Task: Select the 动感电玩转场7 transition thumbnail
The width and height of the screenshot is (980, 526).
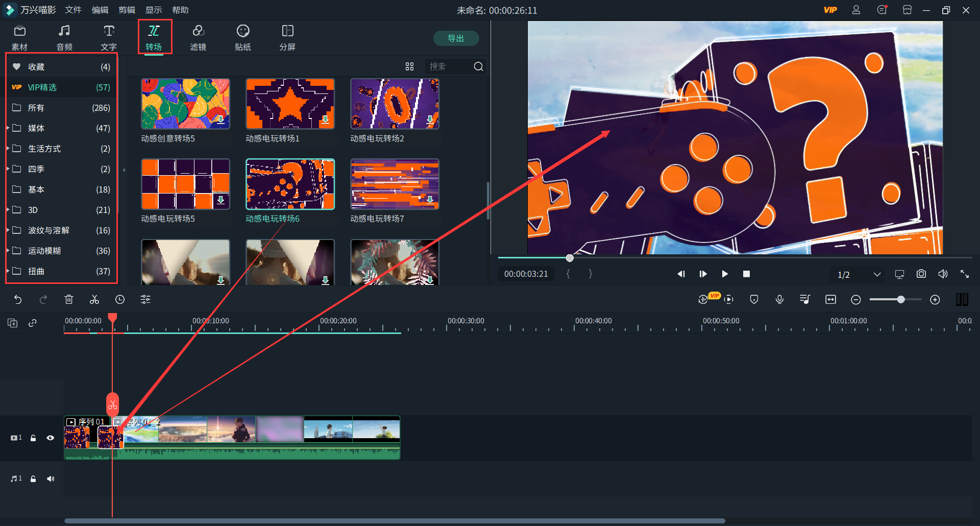Action: (x=395, y=184)
